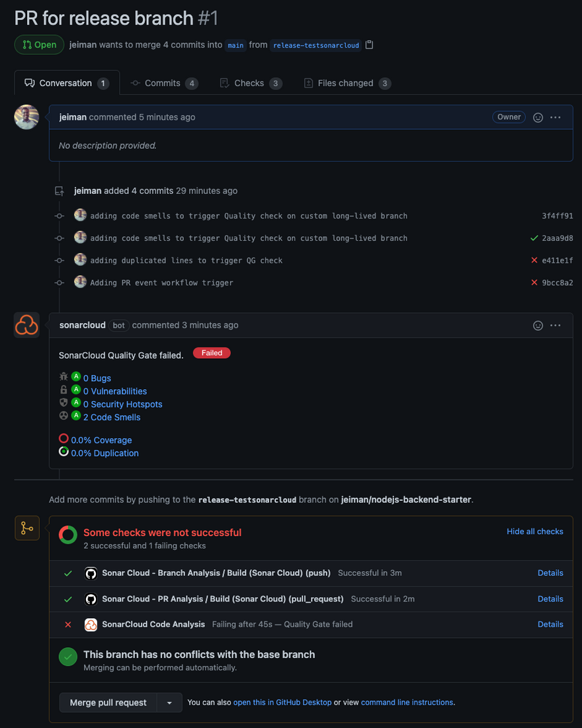Expand the merge method dropdown arrow
This screenshot has height=728, width=582.
coord(169,703)
